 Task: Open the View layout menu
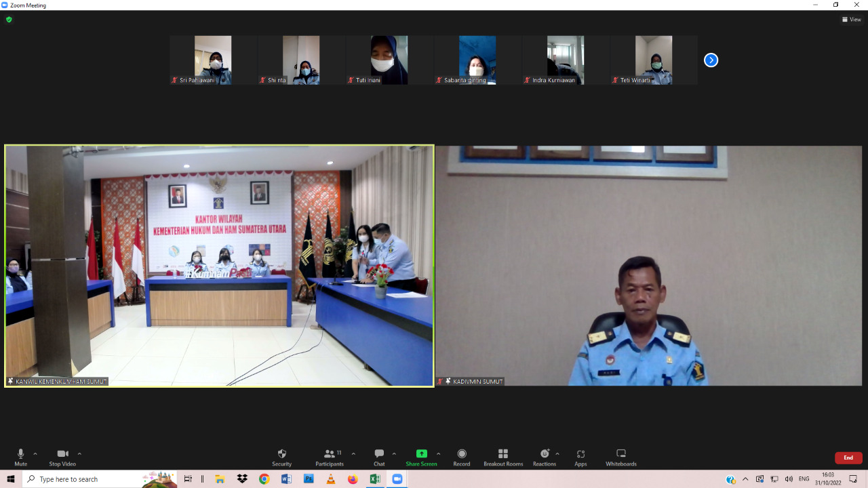coord(852,20)
